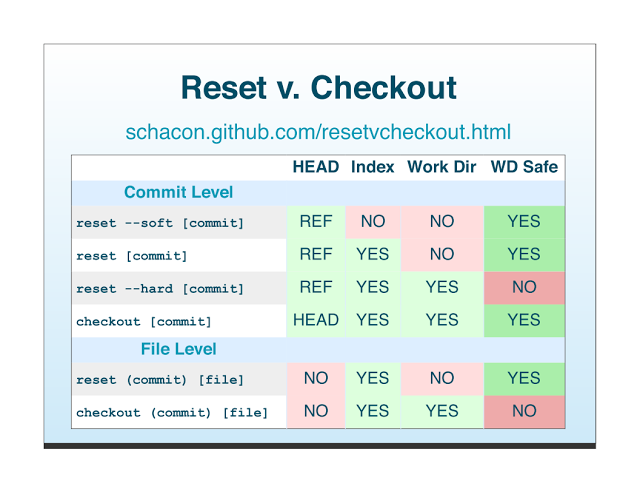Select the "reset --soft [commit]" row label
This screenshot has height=495, width=640.
coord(160,223)
